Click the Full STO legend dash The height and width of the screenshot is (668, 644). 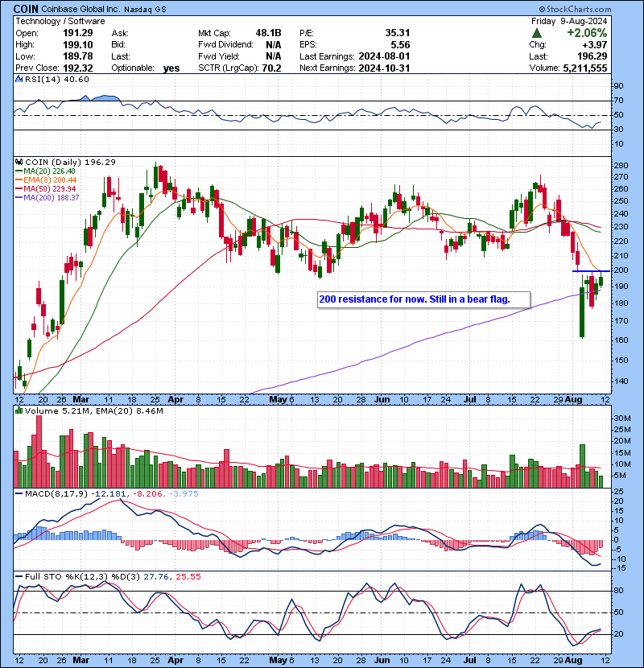19,577
